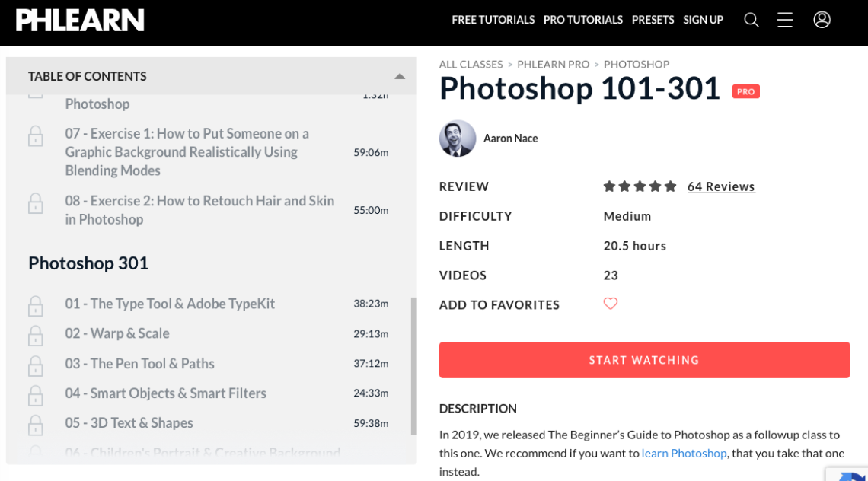Click the PHLEARN logo

pyautogui.click(x=80, y=20)
